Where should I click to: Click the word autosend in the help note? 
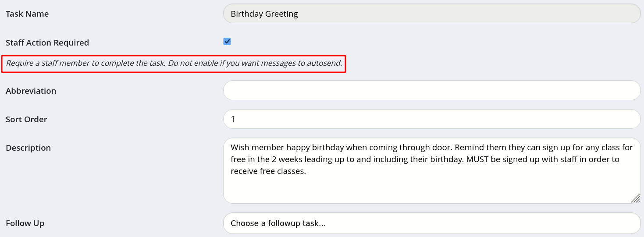point(324,63)
